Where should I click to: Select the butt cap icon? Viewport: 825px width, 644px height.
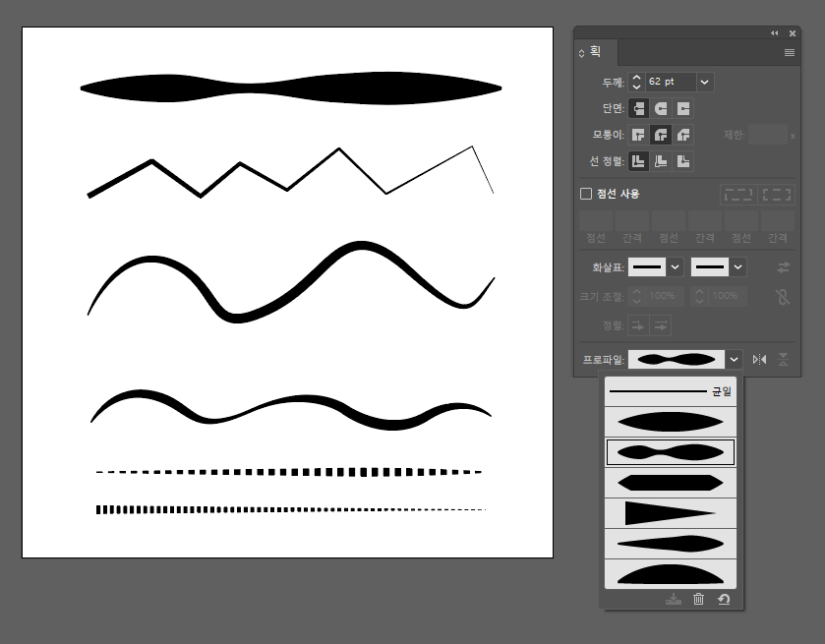point(638,108)
